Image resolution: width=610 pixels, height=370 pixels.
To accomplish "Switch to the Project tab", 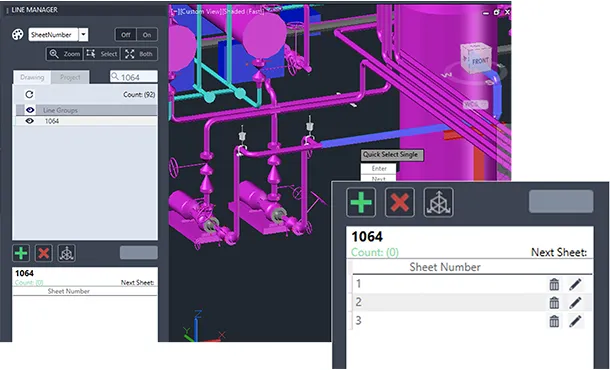I will point(70,77).
